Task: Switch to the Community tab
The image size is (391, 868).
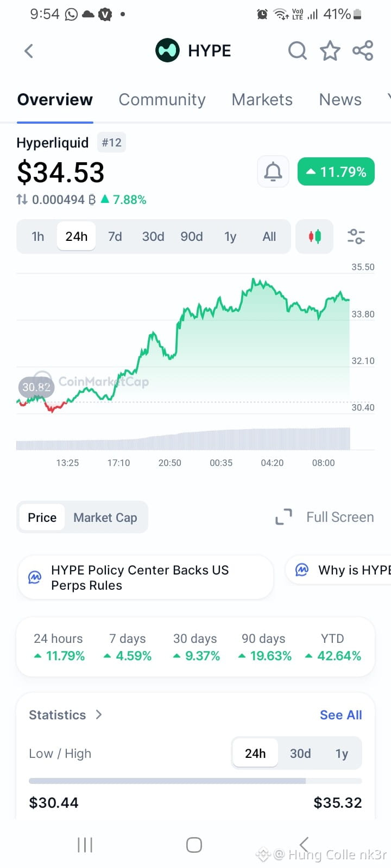Action: pyautogui.click(x=162, y=100)
